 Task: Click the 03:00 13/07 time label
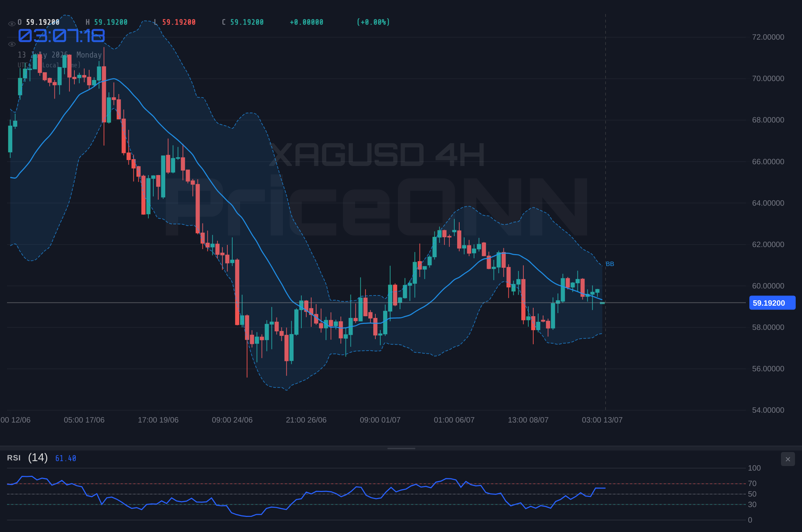click(x=602, y=420)
